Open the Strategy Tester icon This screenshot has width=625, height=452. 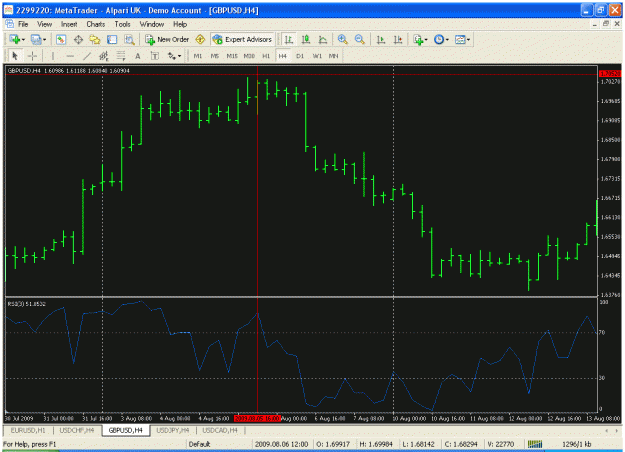point(129,39)
